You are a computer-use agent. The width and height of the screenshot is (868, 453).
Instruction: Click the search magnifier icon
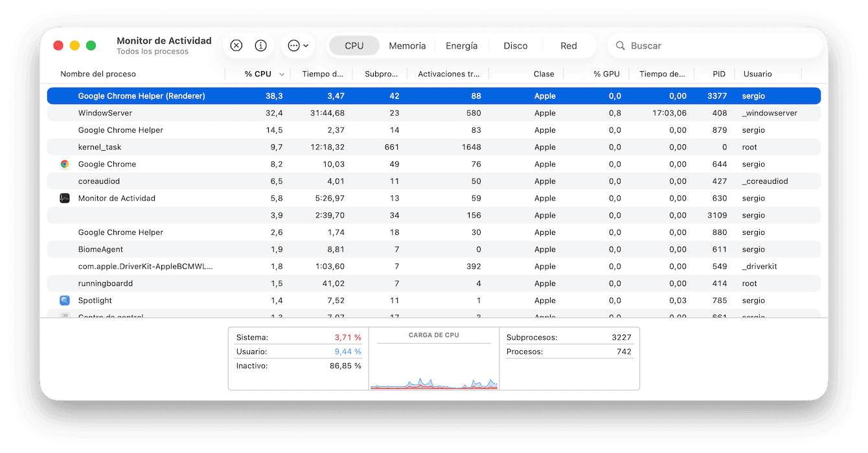click(621, 46)
